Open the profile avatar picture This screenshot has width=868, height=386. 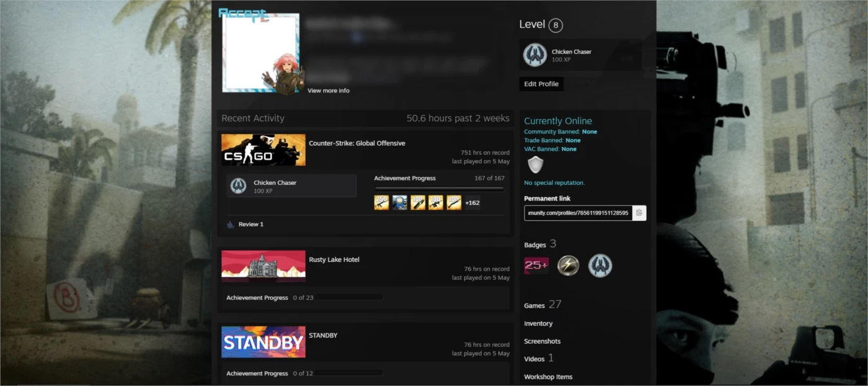coord(261,53)
